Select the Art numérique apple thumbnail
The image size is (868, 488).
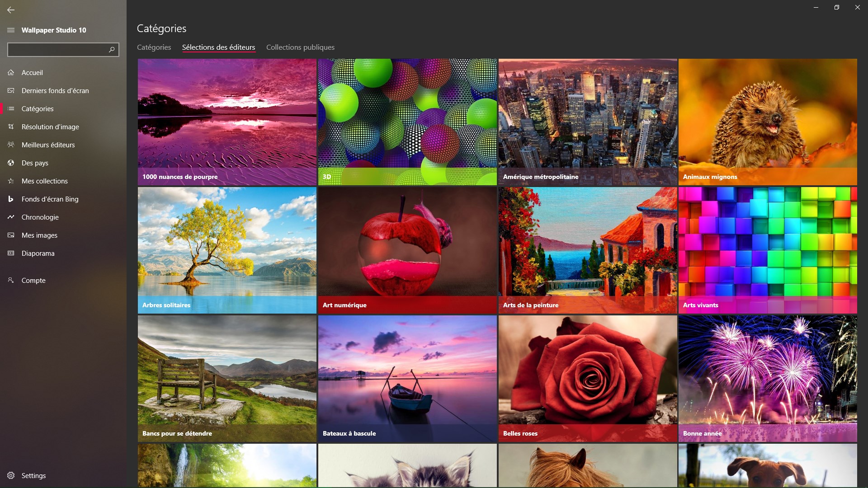click(407, 249)
